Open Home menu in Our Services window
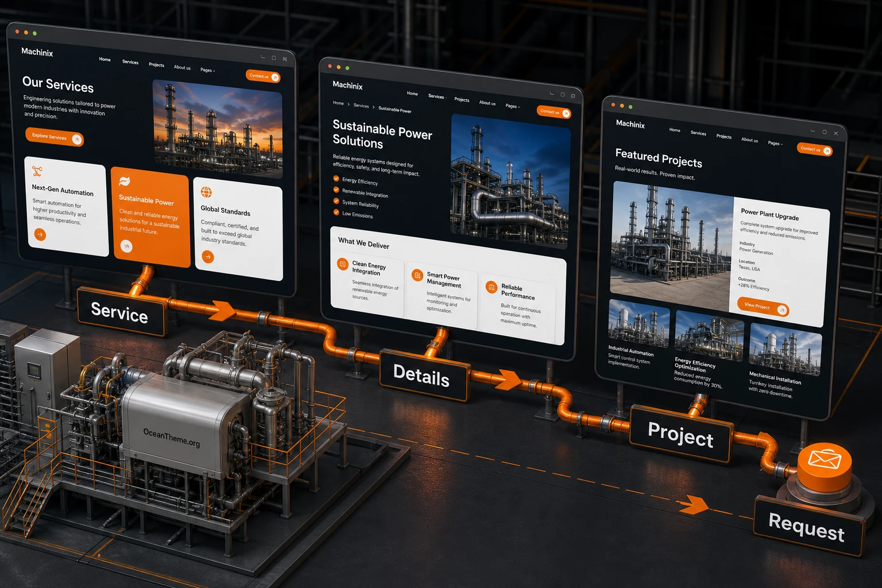The width and height of the screenshot is (882, 588). pyautogui.click(x=105, y=59)
